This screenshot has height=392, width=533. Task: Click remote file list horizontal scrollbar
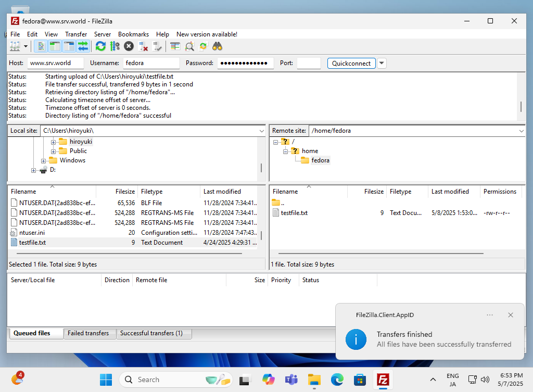pyautogui.click(x=380, y=254)
